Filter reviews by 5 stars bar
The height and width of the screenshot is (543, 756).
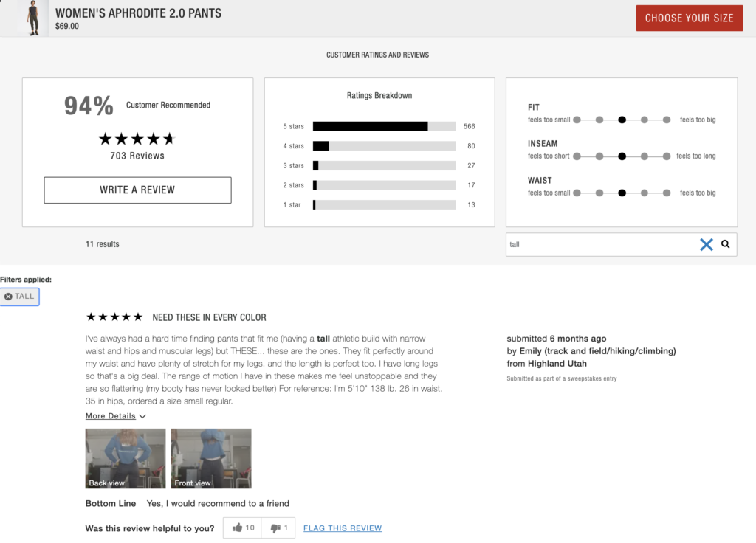tap(384, 126)
